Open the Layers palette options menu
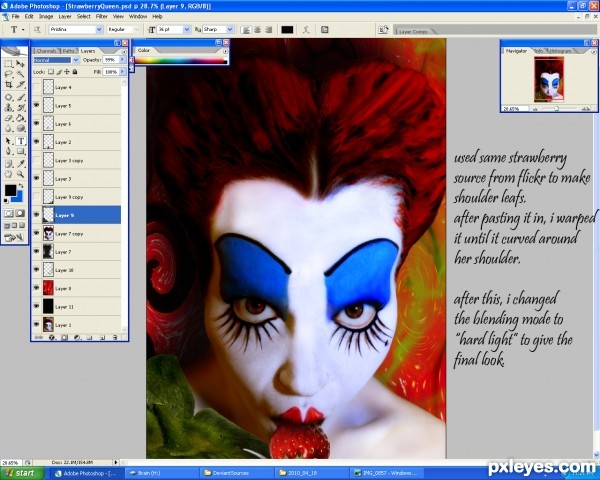 [124, 51]
